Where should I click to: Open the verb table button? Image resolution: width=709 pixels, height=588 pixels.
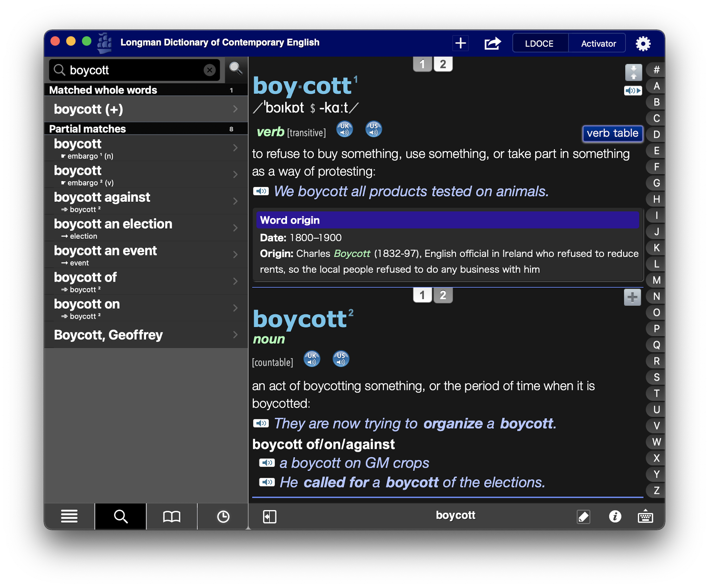pyautogui.click(x=612, y=133)
